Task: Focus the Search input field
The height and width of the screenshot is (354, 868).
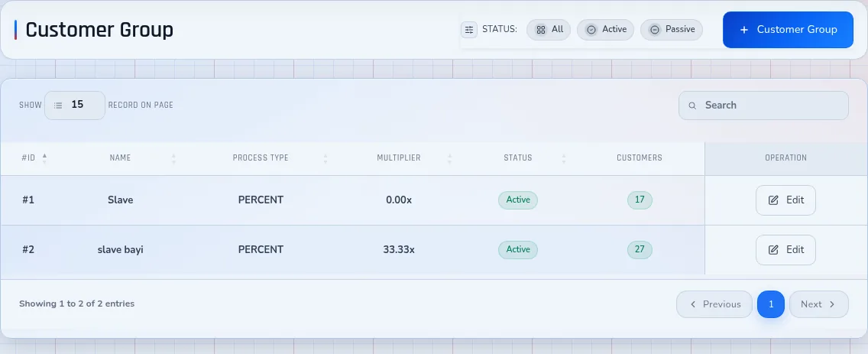Action: (763, 106)
